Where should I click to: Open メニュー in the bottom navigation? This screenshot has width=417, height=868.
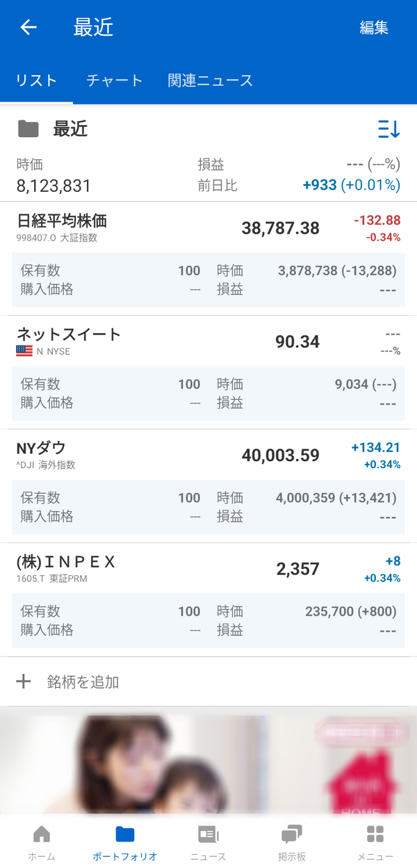(375, 843)
